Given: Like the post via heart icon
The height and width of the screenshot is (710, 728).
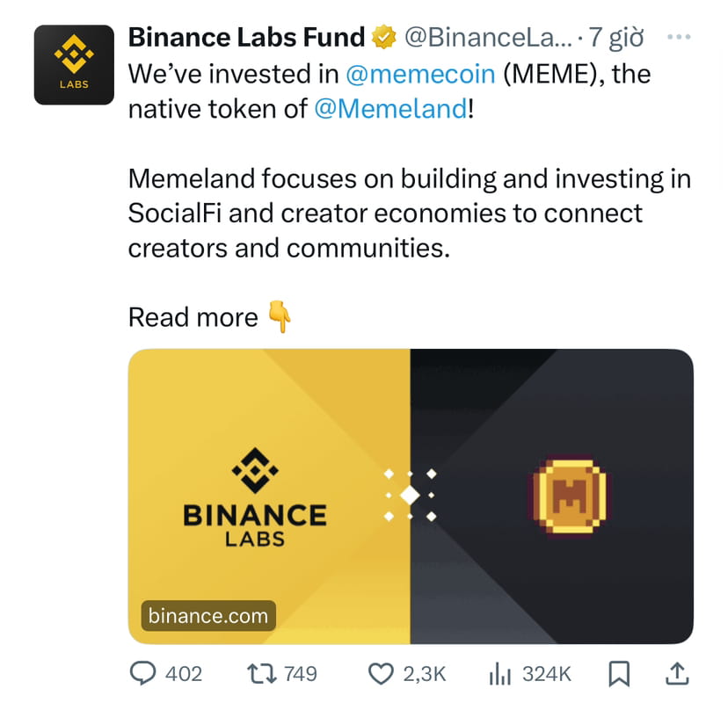Looking at the screenshot, I should click(382, 673).
